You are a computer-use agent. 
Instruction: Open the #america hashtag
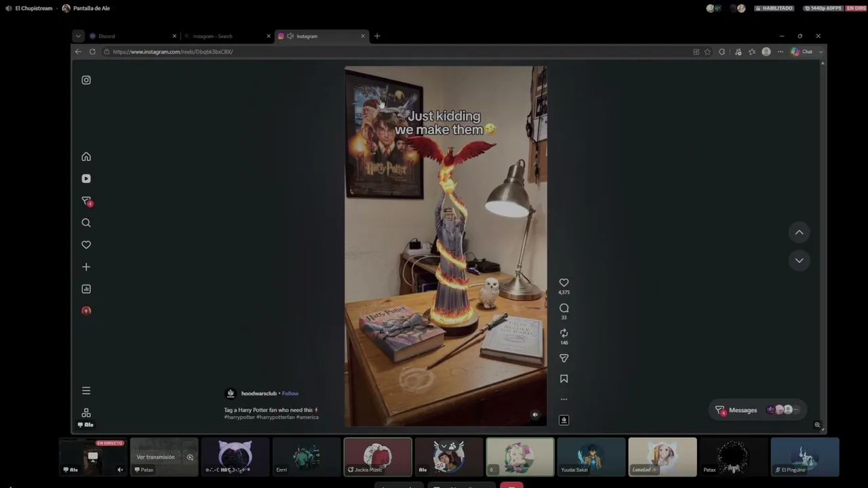(307, 417)
